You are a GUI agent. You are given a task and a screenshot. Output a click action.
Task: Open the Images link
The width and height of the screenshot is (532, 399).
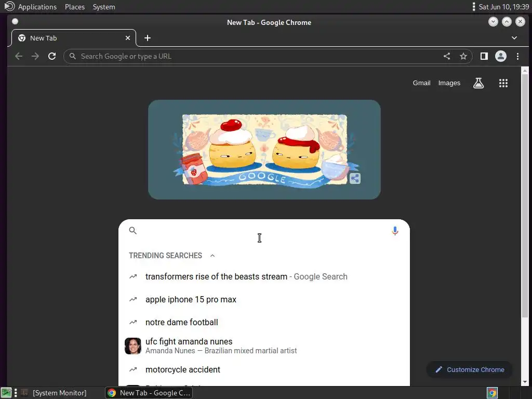[449, 83]
